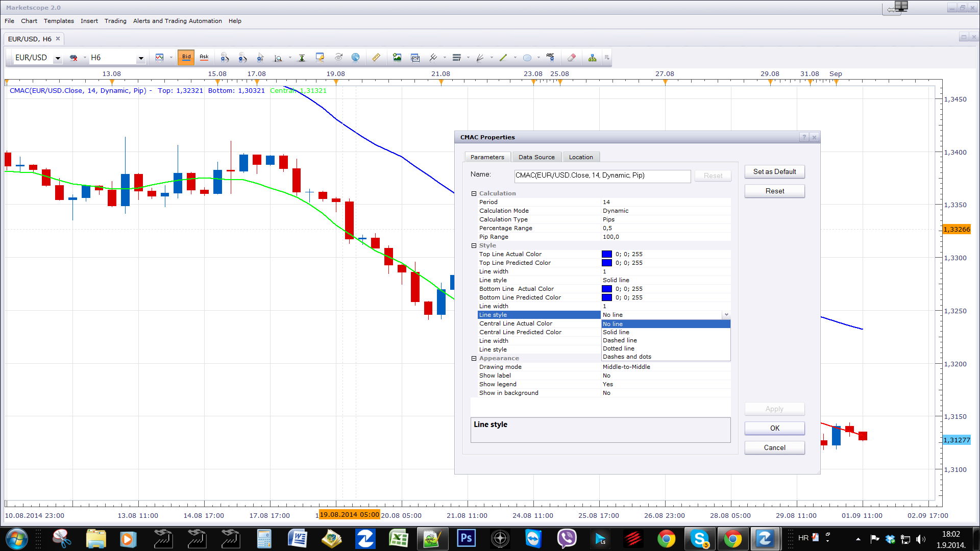The height and width of the screenshot is (551, 980).
Task: Select the ruler measure tool
Action: (x=376, y=58)
